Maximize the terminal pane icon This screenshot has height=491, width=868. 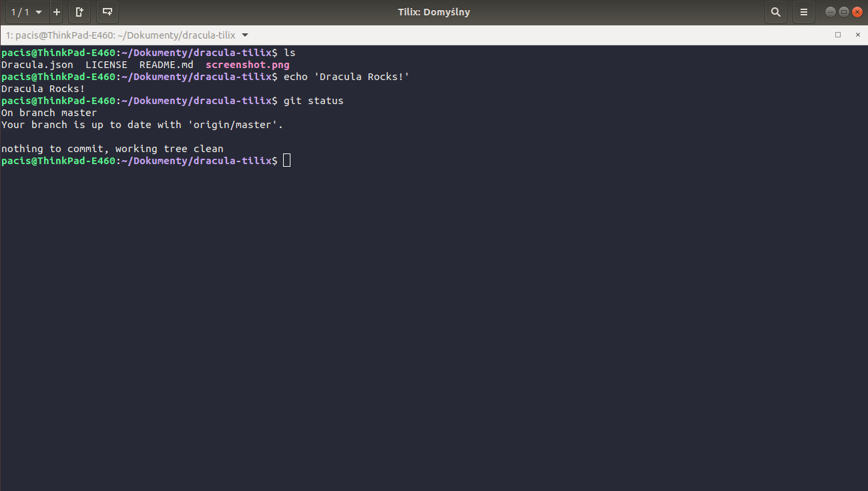point(838,35)
